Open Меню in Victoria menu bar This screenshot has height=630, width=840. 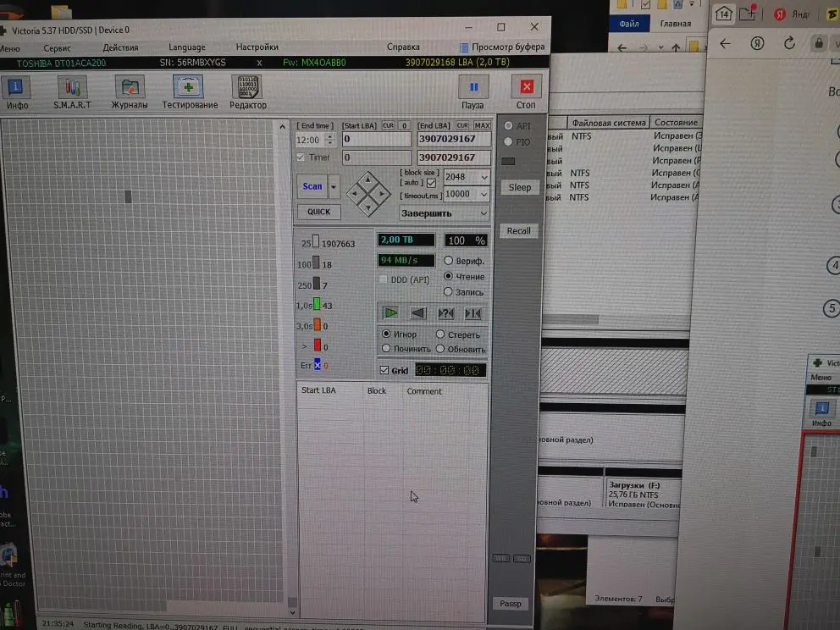[9, 48]
